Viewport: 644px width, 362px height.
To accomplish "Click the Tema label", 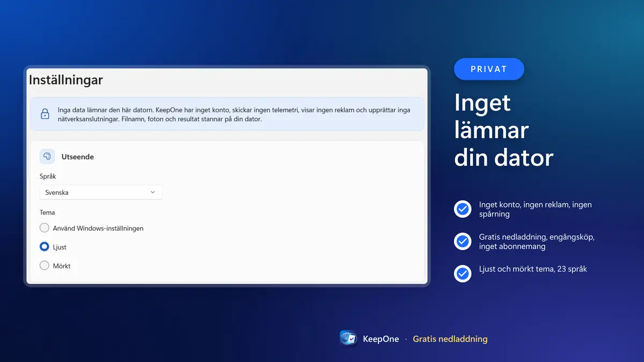I will (x=47, y=212).
